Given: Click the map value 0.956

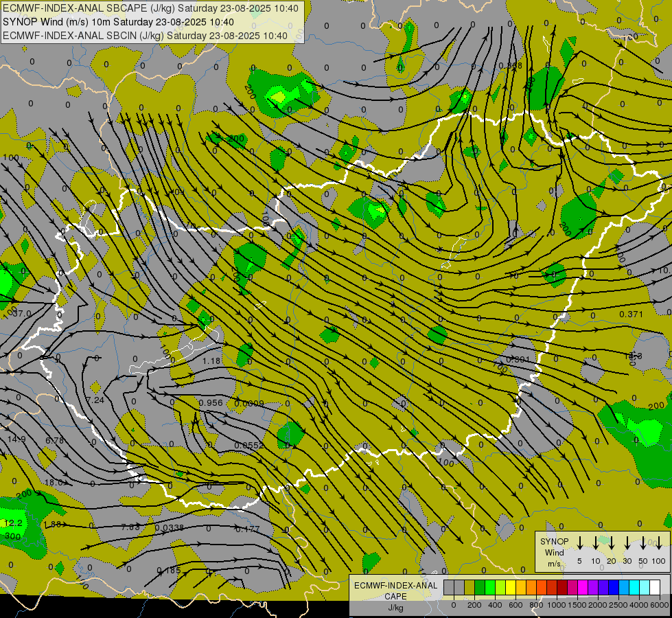Looking at the screenshot, I should [x=211, y=402].
